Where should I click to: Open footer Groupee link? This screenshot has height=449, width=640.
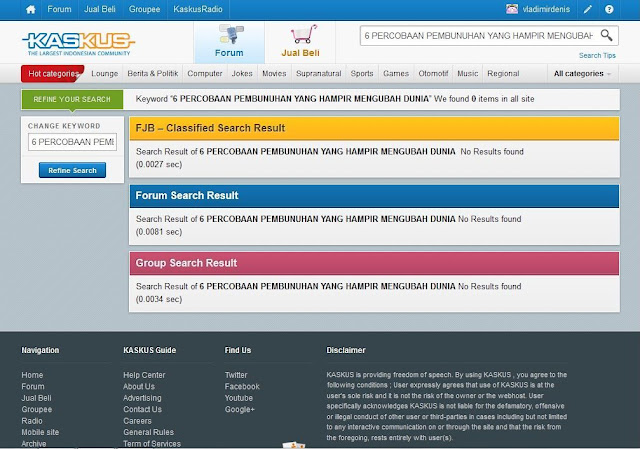coord(37,409)
